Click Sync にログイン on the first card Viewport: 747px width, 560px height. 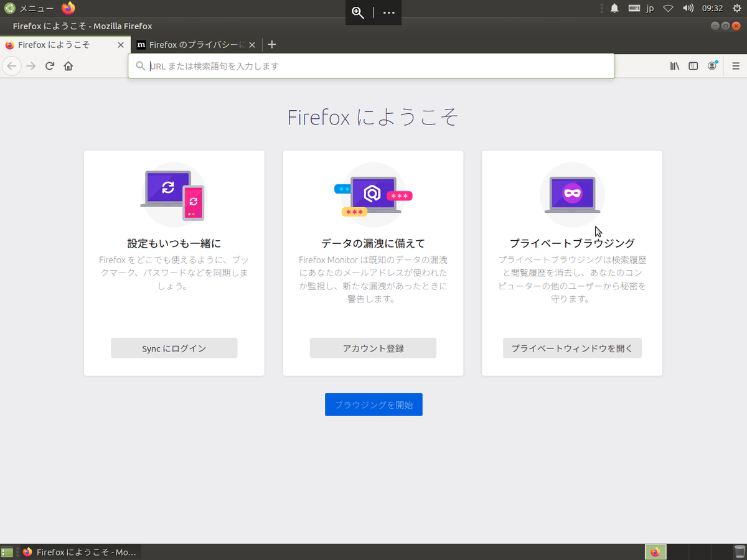pyautogui.click(x=174, y=348)
